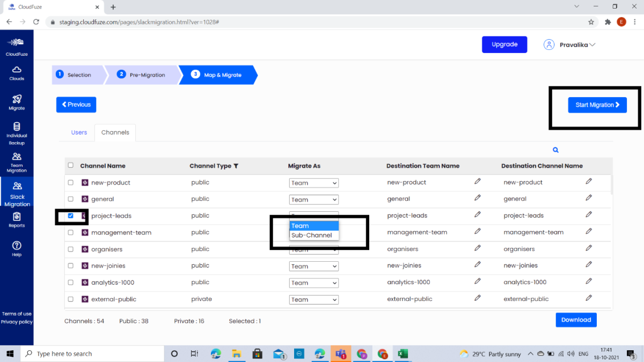This screenshot has width=644, height=362.
Task: Open the Terms of use link
Action: point(17,314)
